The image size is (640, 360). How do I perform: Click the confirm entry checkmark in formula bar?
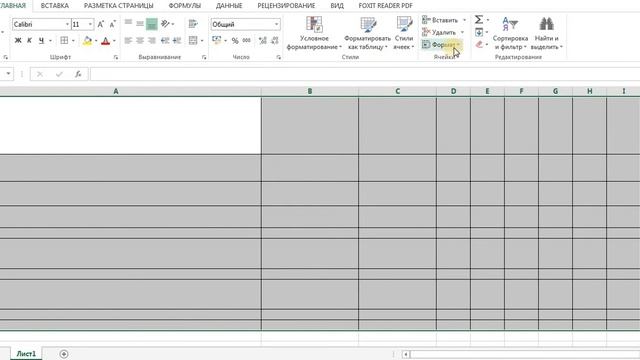[59, 74]
